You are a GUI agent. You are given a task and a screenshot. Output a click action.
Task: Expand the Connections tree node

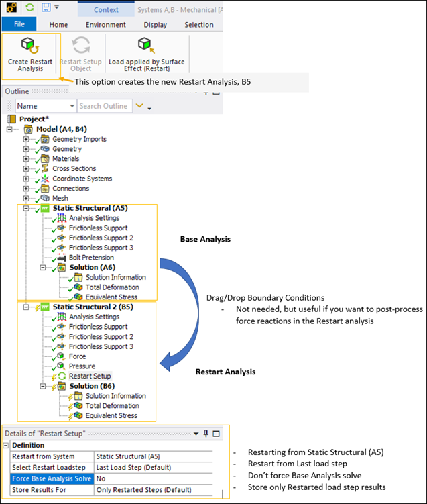(26, 189)
